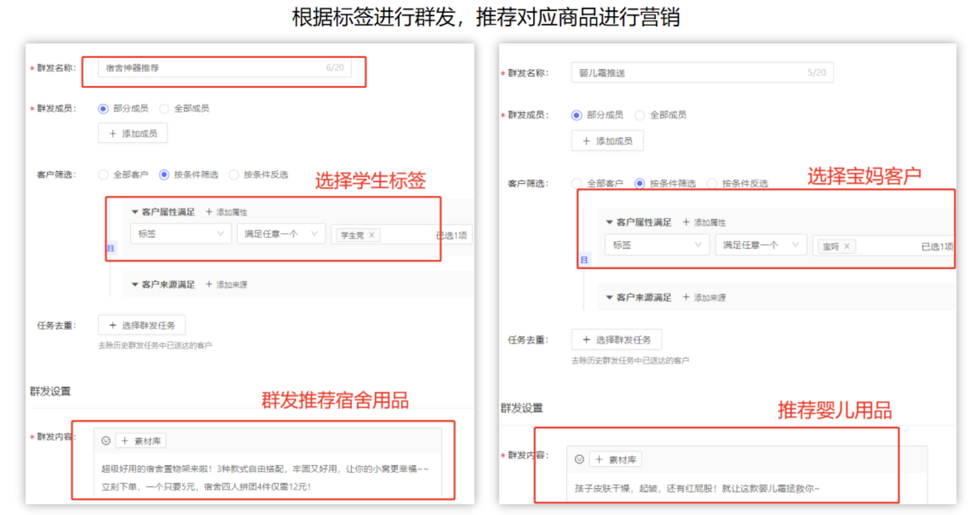
Task: Click 选择群发任务 button in right panel
Action: tap(616, 339)
